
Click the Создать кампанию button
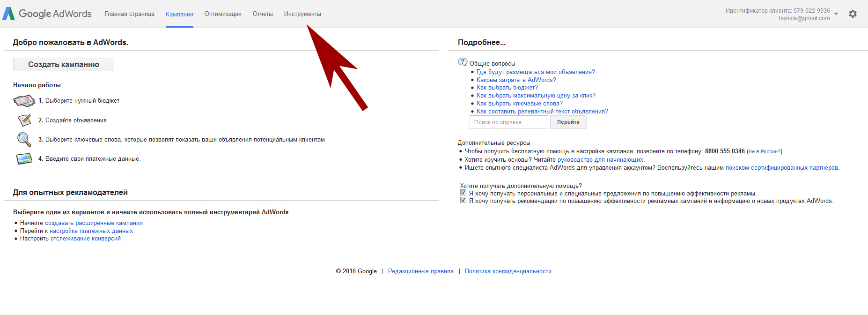[64, 65]
